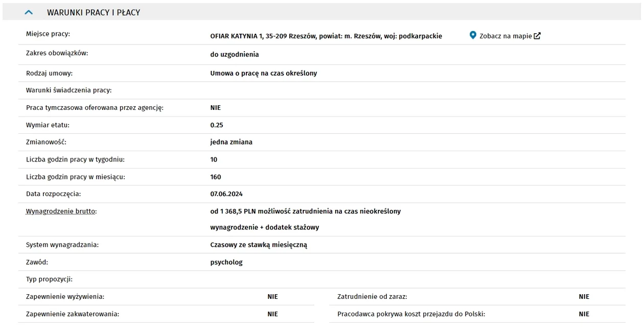Click the blue map pin icon
The width and height of the screenshot is (644, 334).
(x=473, y=35)
